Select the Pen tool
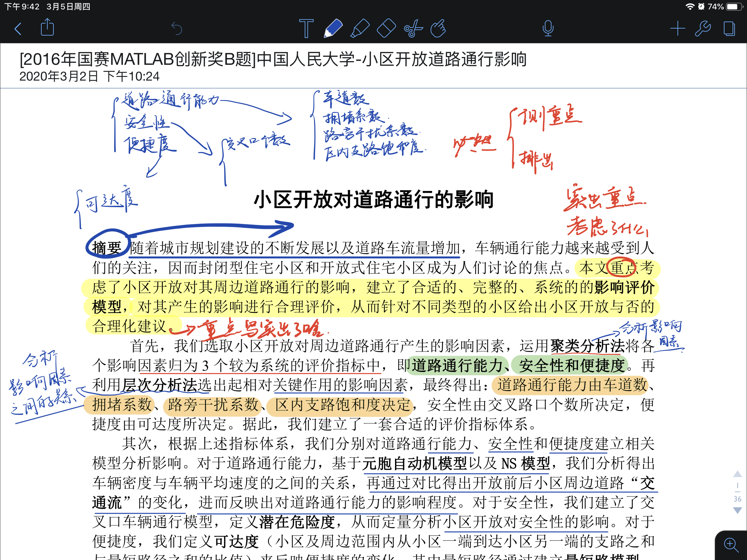The image size is (747, 560). click(333, 28)
